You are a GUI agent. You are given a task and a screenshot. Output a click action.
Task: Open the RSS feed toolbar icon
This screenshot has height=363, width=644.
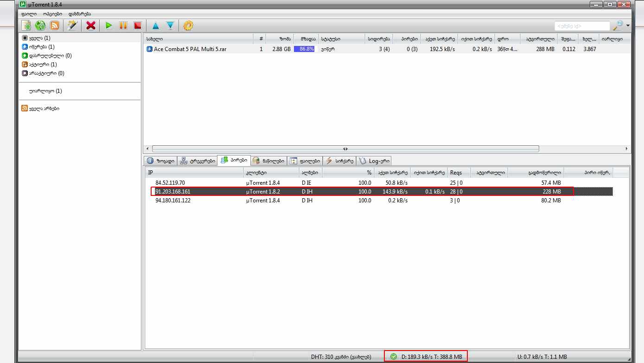[54, 26]
